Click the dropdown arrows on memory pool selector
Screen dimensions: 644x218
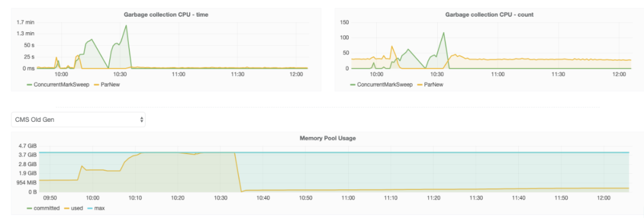[142, 119]
